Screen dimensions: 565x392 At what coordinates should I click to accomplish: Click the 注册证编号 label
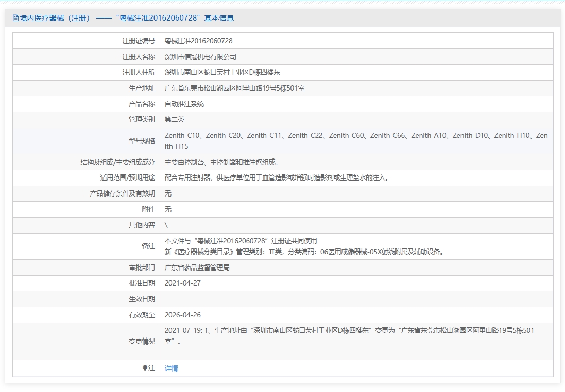[139, 41]
